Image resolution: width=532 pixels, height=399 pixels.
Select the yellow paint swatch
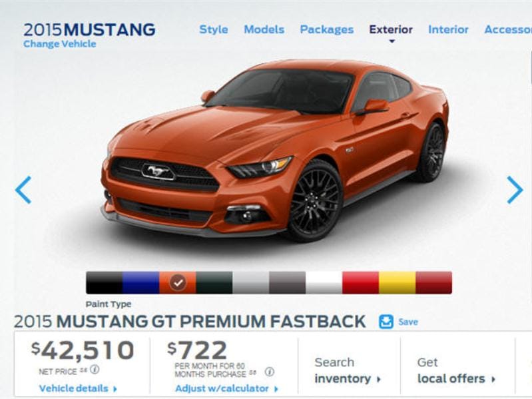[397, 282]
